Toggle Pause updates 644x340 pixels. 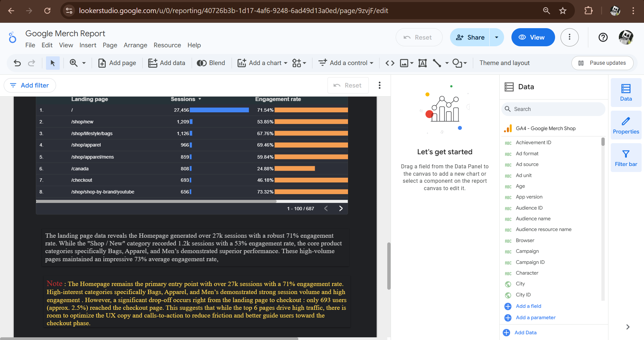pos(602,63)
